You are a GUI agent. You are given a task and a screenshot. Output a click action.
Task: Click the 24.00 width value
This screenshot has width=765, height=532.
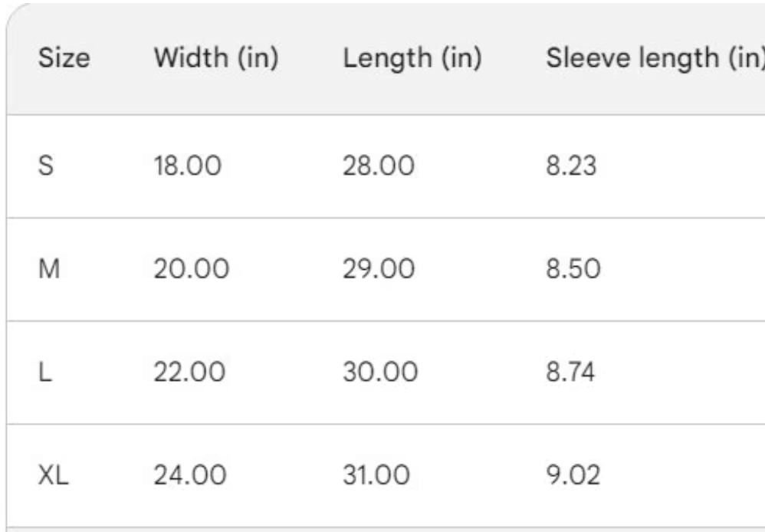[190, 476]
